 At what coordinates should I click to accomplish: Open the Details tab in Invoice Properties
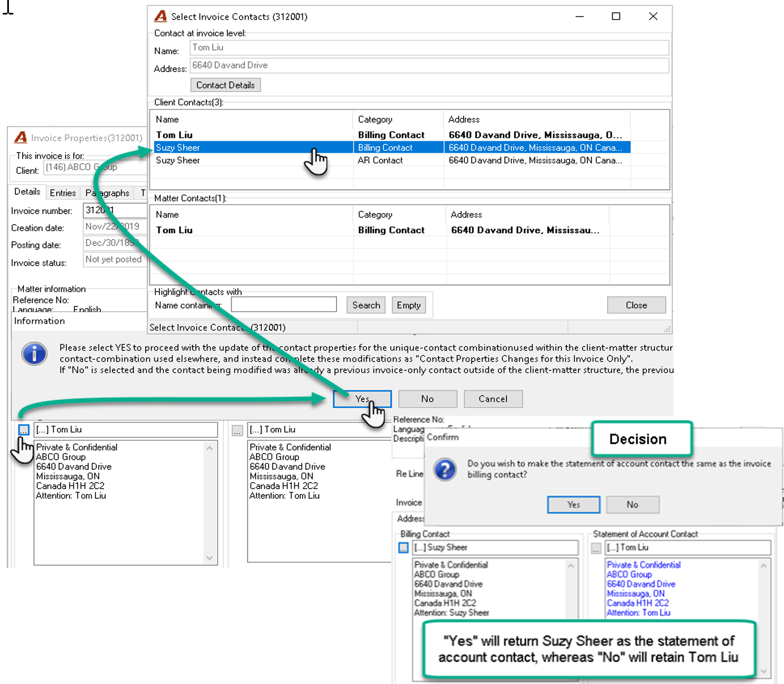(27, 191)
